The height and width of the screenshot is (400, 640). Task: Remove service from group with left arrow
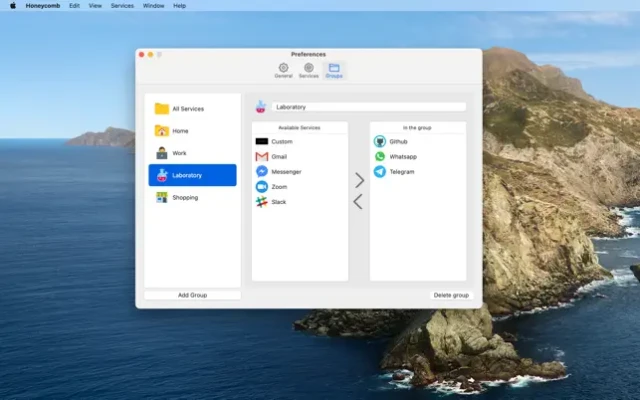(359, 202)
